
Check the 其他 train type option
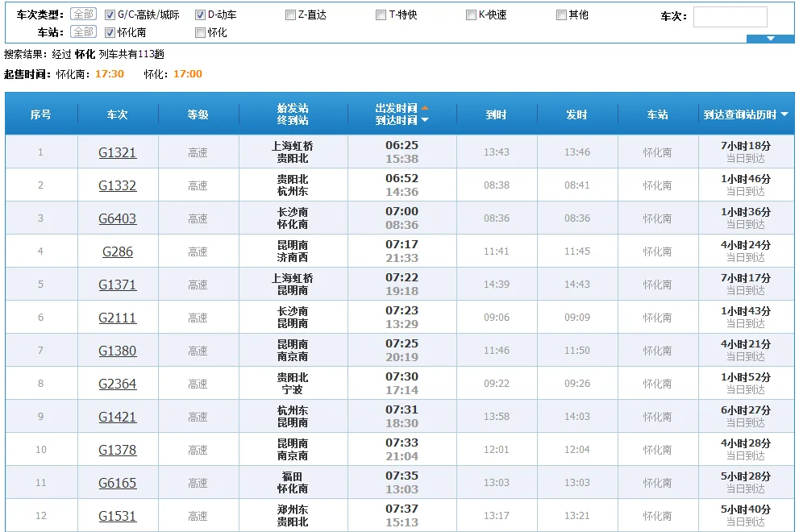[561, 14]
